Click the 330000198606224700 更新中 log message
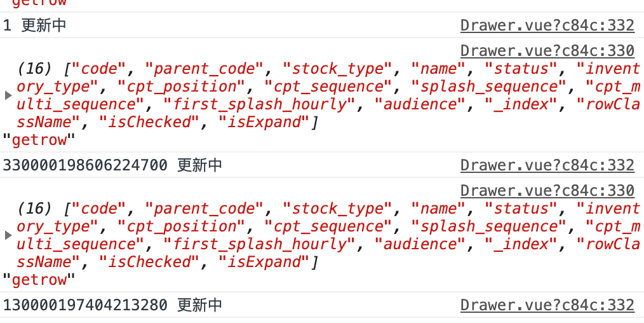Screen dimensions: 644x323 point(112,165)
